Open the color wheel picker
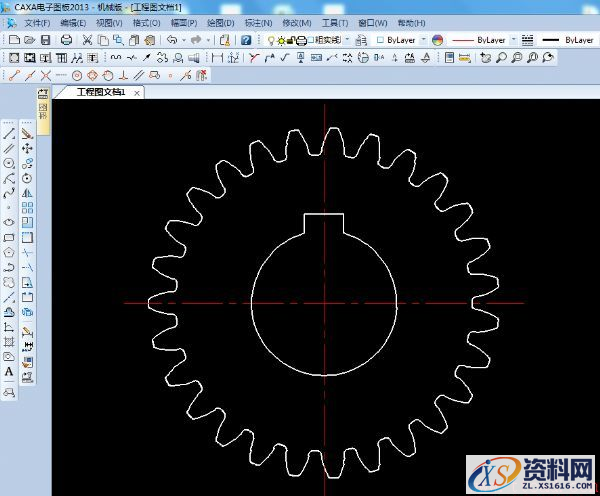This screenshot has height=496, width=600. (437, 39)
